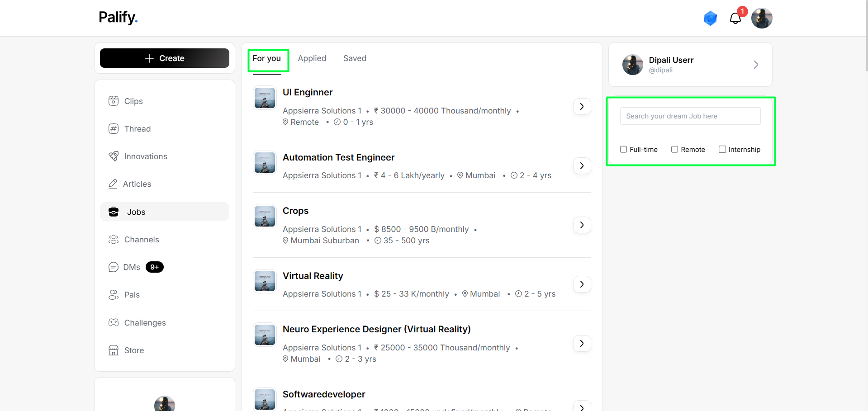Viewport: 868px width, 411px height.
Task: Open the Channels people icon
Action: click(x=114, y=239)
